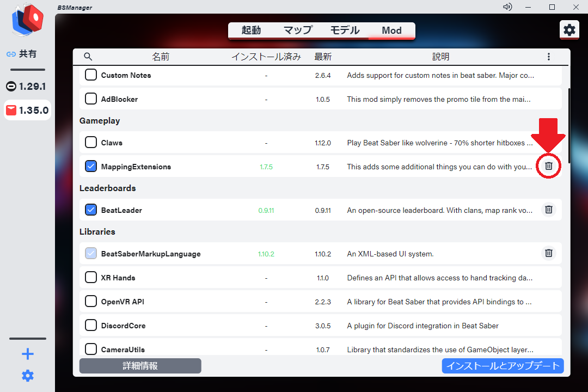The image size is (588, 392).
Task: Click the search magnifier icon
Action: (88, 56)
